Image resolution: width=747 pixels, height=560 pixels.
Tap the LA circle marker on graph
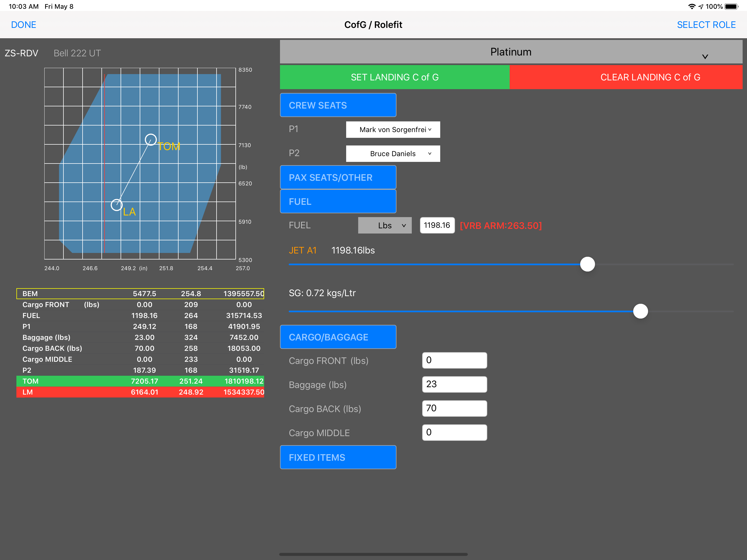coord(116,205)
